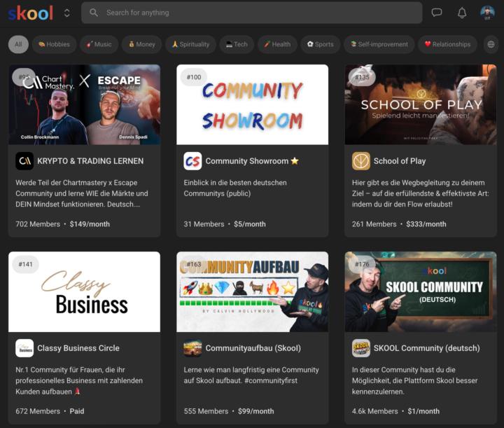Screen dimensions: 504x428
Task: Open Communityaufbau (Skool) title link
Action: pos(253,348)
